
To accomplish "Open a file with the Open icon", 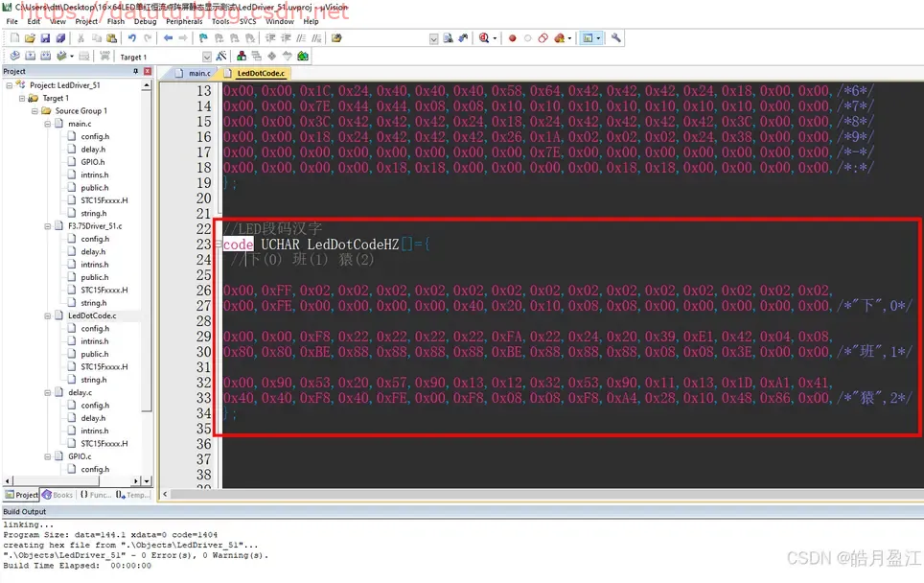I will pos(30,37).
